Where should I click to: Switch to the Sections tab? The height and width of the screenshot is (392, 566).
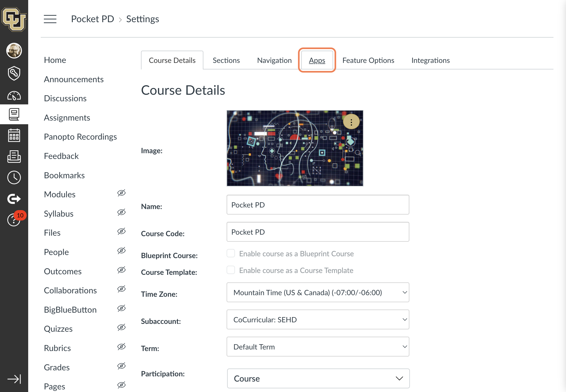coord(226,60)
